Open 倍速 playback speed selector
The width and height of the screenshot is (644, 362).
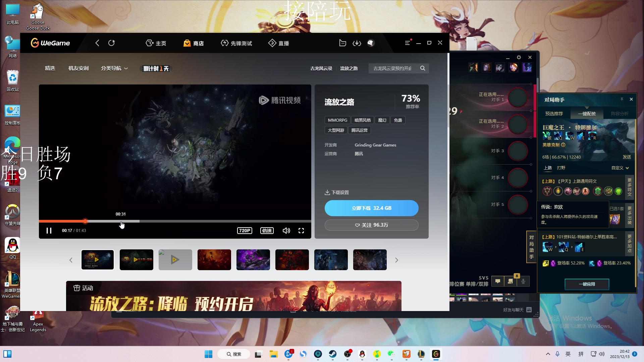click(x=267, y=231)
